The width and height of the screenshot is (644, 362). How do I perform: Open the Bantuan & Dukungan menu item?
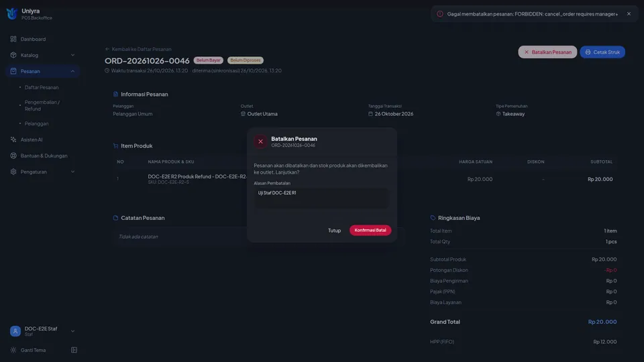43,156
